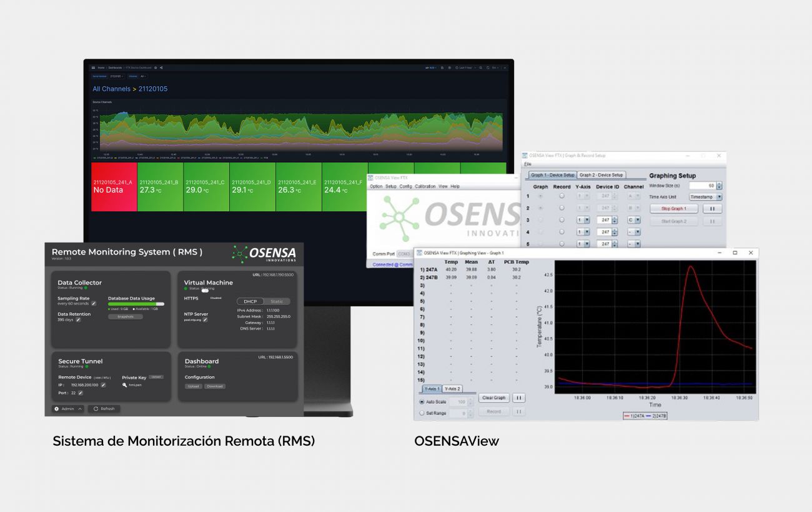
Task: Edit the Secure Tunnel Port pencil icon
Action: click(x=81, y=393)
